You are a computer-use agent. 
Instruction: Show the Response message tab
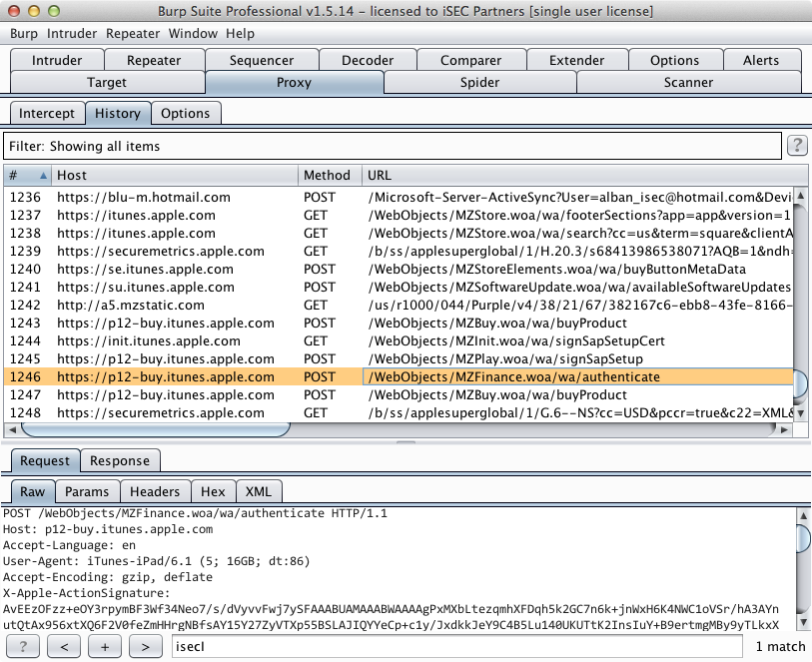120,460
